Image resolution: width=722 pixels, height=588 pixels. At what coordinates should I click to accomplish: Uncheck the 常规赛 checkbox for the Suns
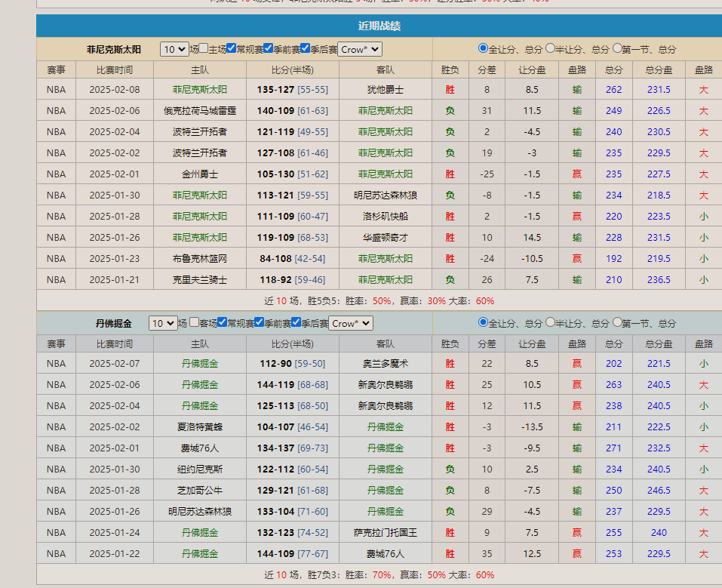232,48
